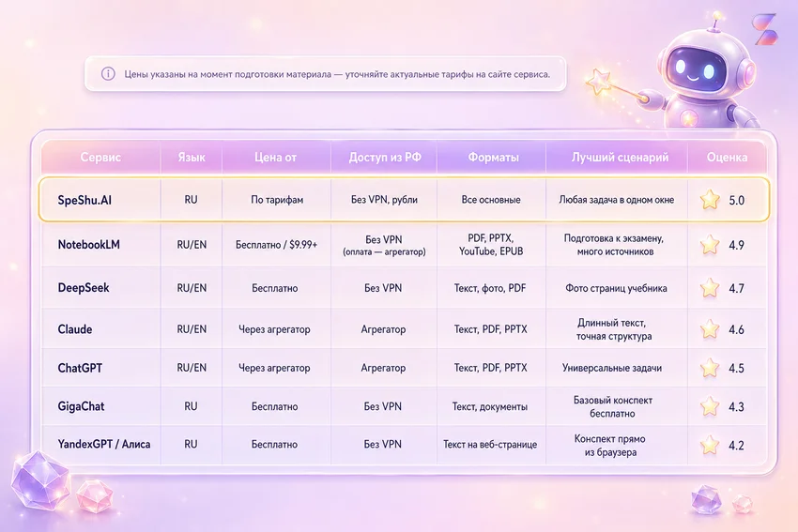Viewport: 798px width, 532px height.
Task: Click the star beside Claude's 4.6 score
Action: [x=710, y=329]
